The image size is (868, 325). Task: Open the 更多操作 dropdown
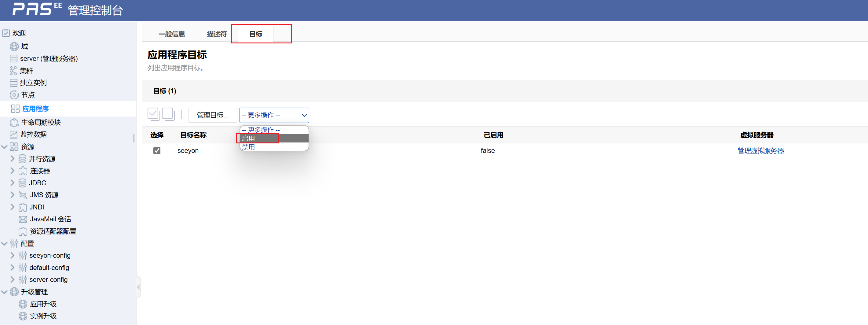point(274,115)
